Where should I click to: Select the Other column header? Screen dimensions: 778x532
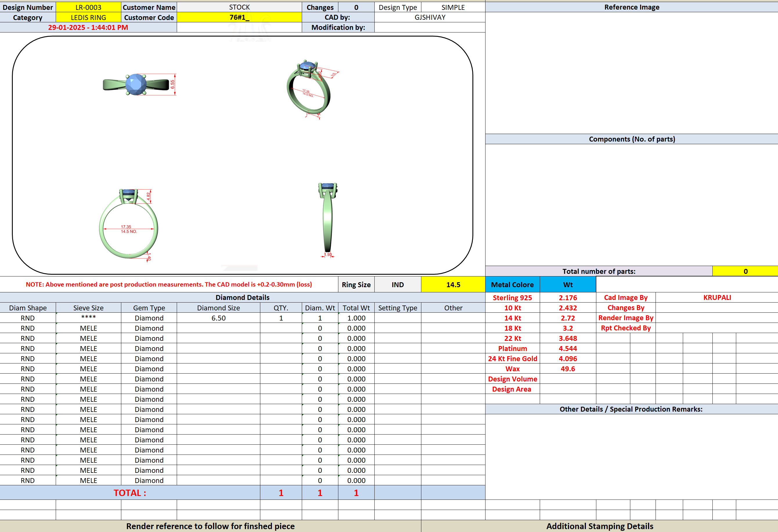coord(453,308)
